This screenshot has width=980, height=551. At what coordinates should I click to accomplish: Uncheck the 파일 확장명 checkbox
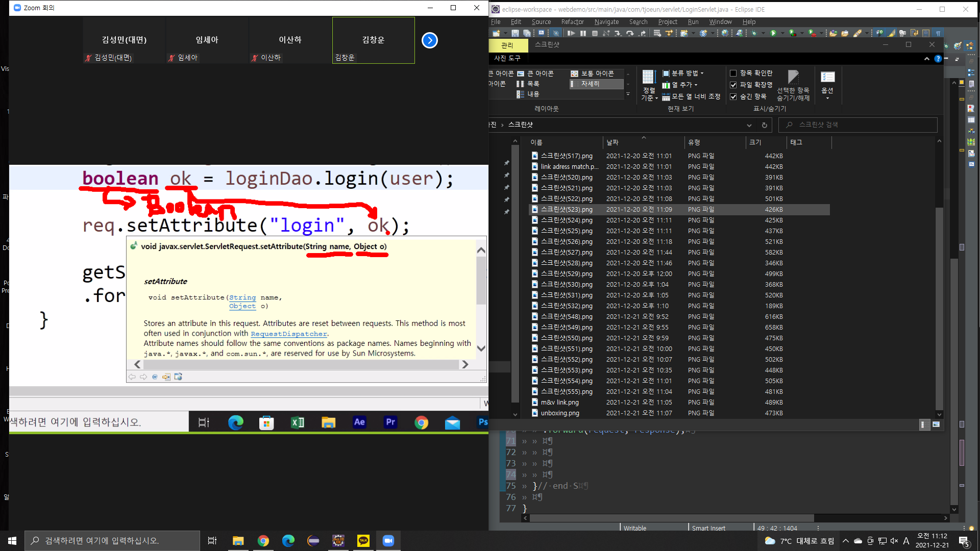733,85
